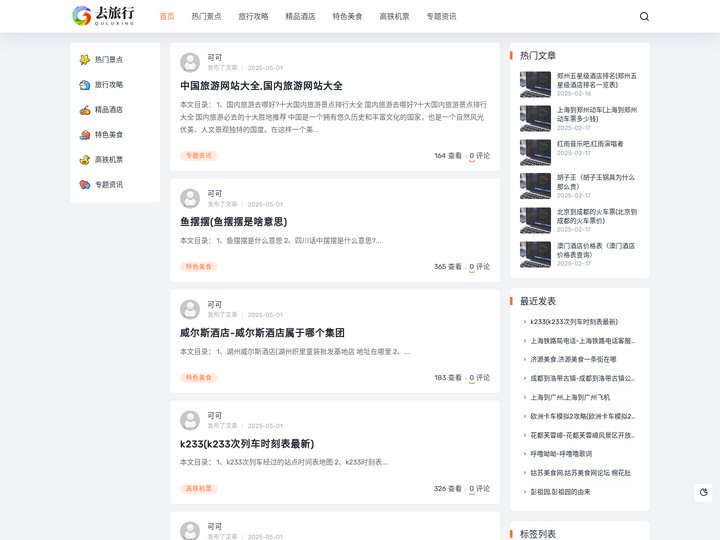The height and width of the screenshot is (540, 720).
Task: Click the icon beside 精品酒店 in the sidebar
Action: [84, 110]
